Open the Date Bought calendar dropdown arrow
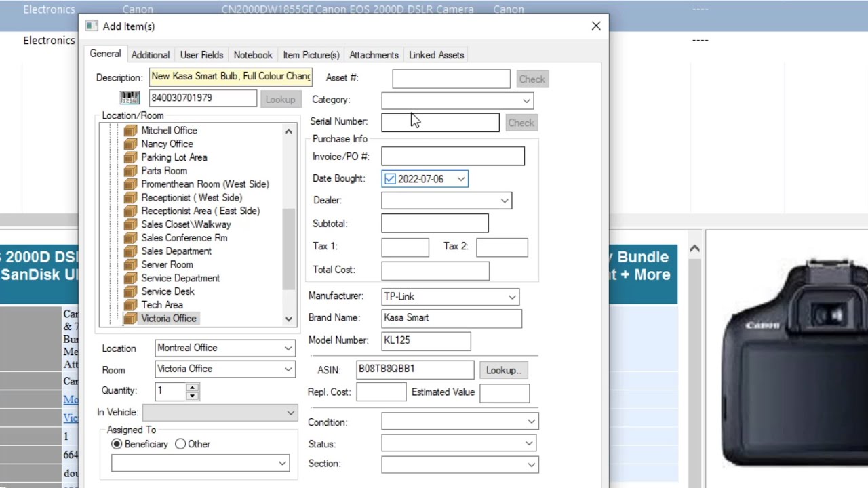 tap(461, 179)
